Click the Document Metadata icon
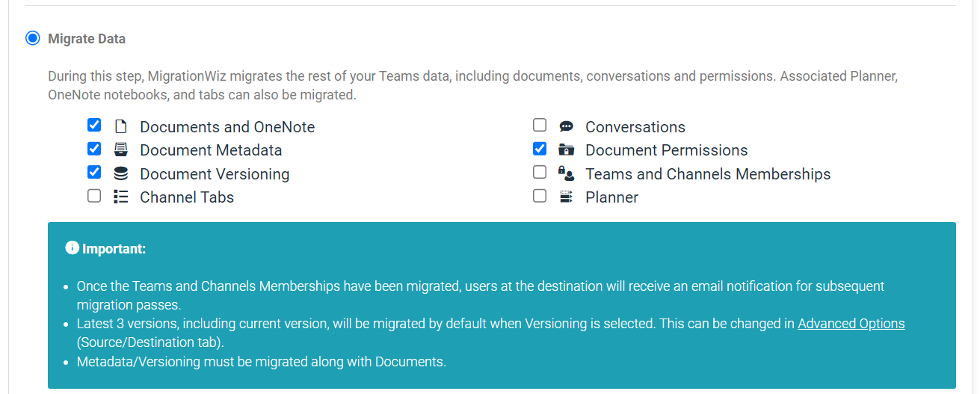The image size is (980, 394). pos(120,150)
